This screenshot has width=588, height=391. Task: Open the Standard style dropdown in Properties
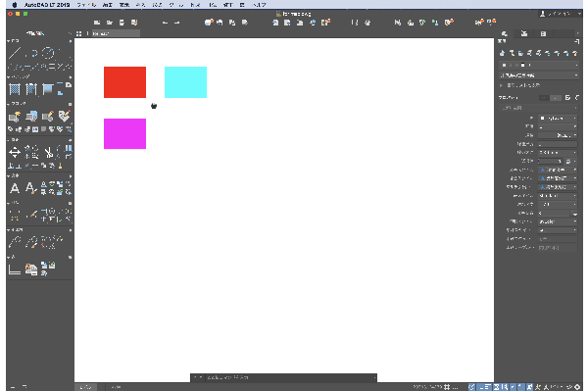click(x=558, y=196)
